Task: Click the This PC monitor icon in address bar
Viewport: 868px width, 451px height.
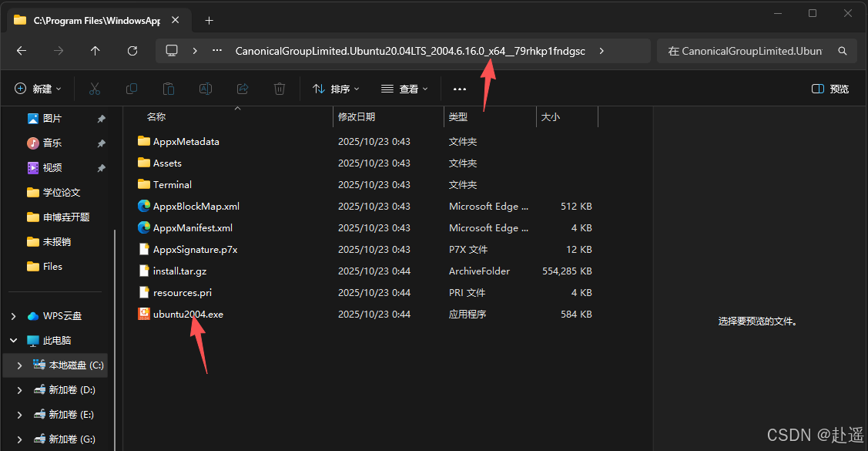Action: click(x=172, y=50)
